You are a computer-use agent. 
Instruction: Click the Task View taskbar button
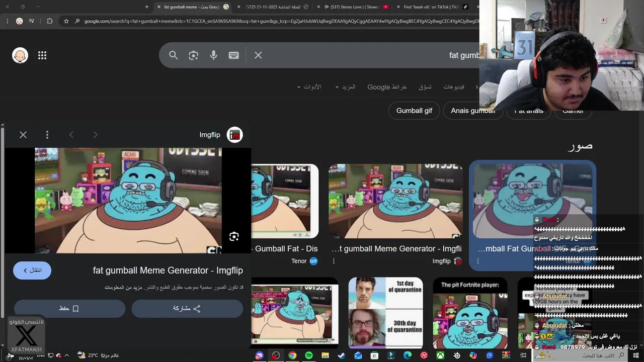click(x=523, y=355)
